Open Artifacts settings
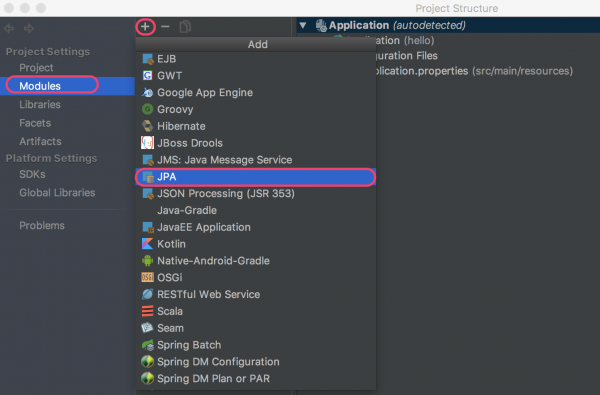 tap(40, 141)
